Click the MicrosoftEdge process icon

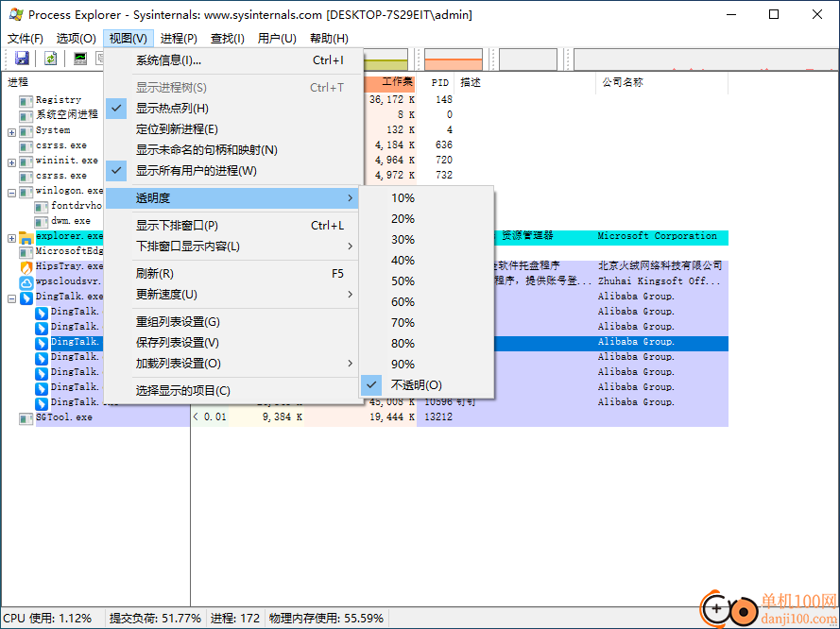point(26,252)
